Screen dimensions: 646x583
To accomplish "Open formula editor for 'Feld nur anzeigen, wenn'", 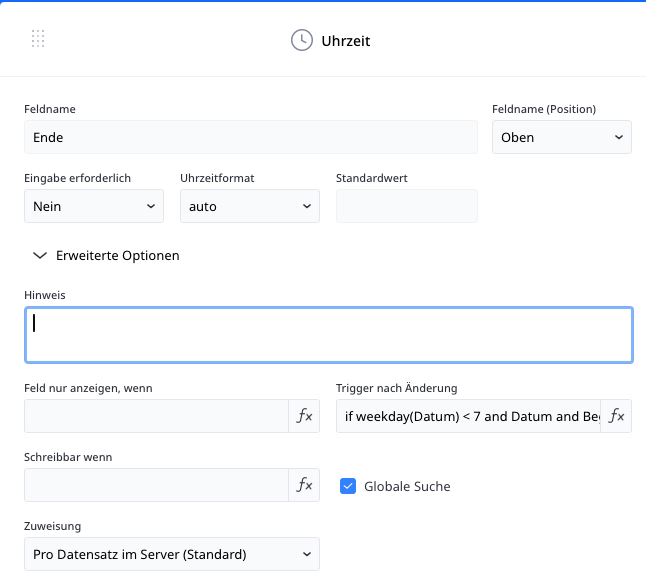I will pos(305,416).
